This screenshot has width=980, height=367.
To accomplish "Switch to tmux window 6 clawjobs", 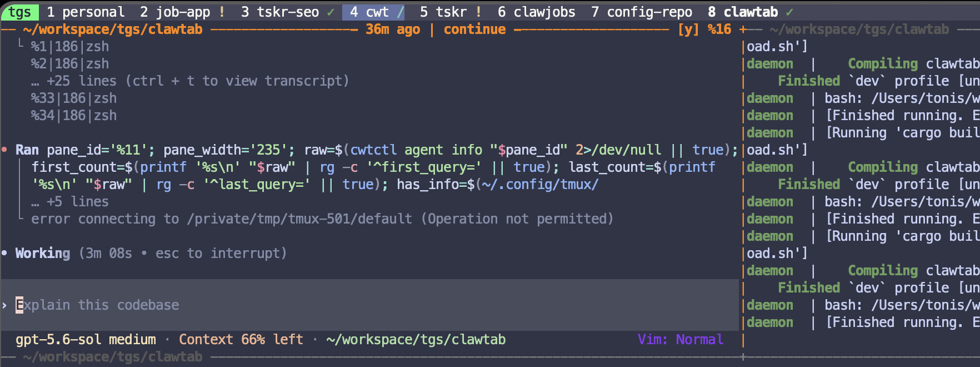I will pyautogui.click(x=537, y=12).
